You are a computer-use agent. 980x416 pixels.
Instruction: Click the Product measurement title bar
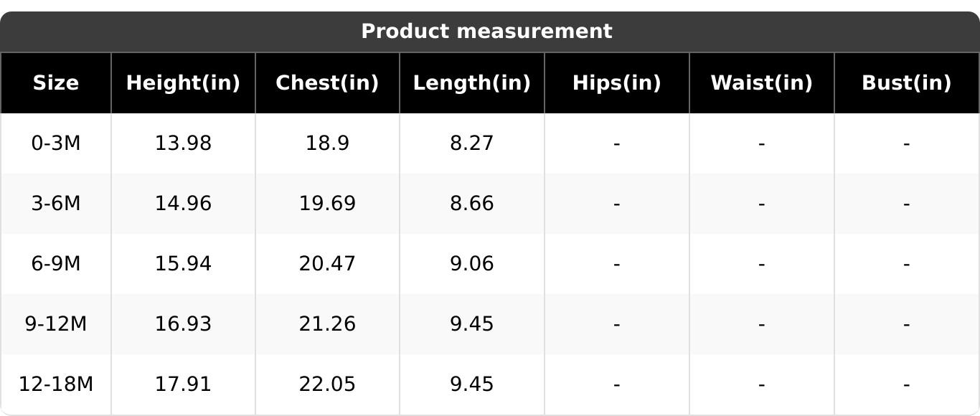(x=486, y=32)
